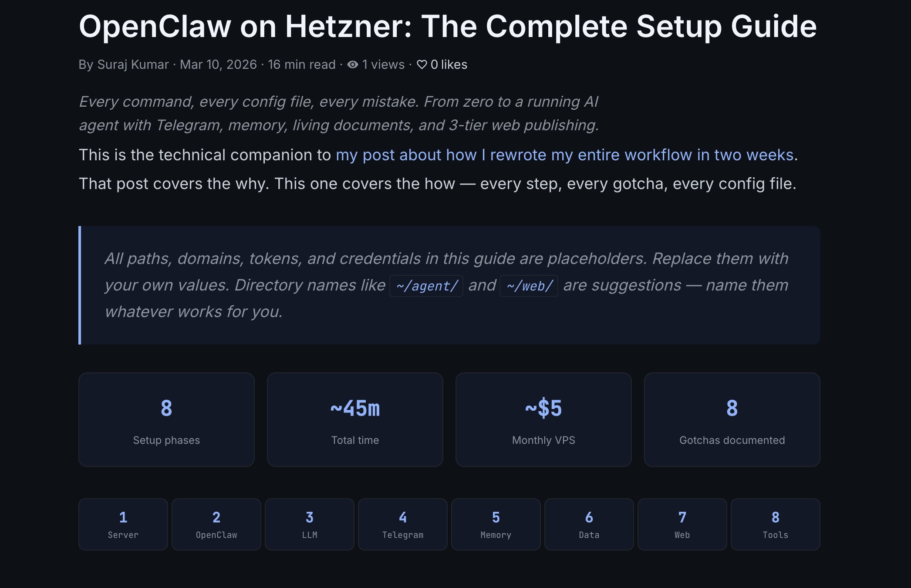Select the ~$5 Monthly VPS card
Screen dimensions: 911x588
[543, 419]
